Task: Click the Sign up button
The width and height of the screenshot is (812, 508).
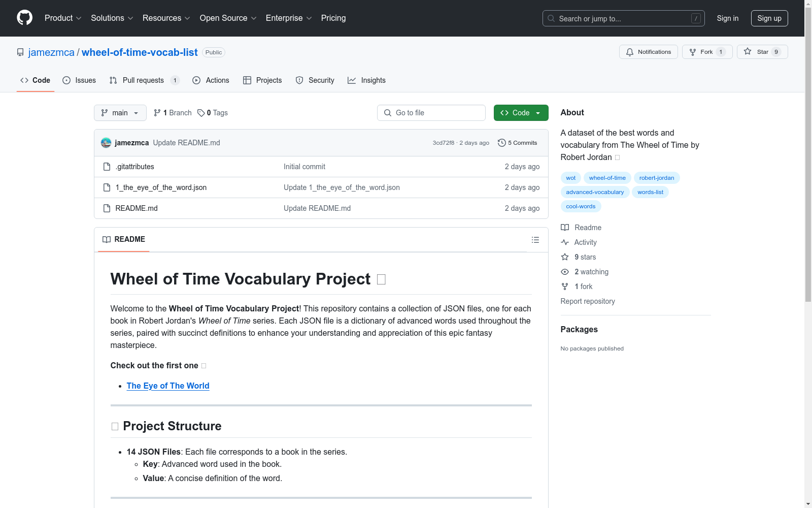Action: click(769, 18)
